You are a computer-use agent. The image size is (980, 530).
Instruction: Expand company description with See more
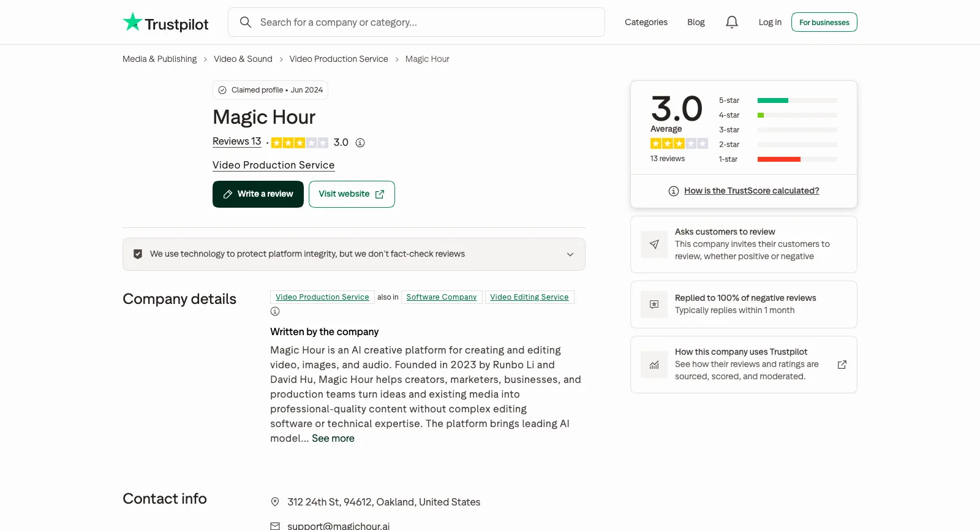(333, 438)
